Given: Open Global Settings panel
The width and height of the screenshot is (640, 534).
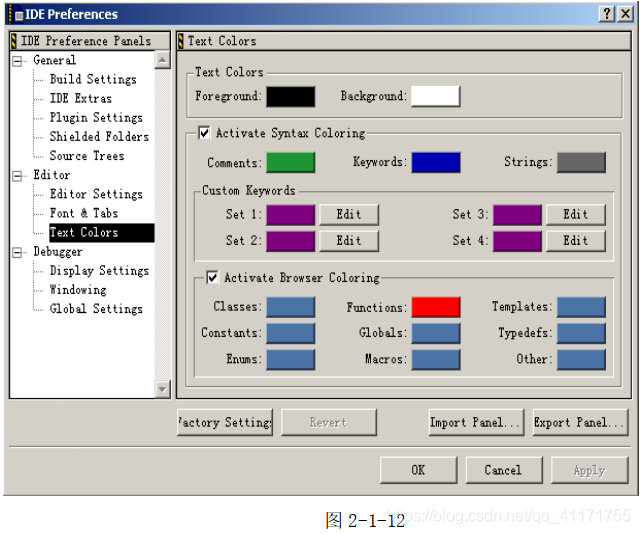Looking at the screenshot, I should (96, 309).
